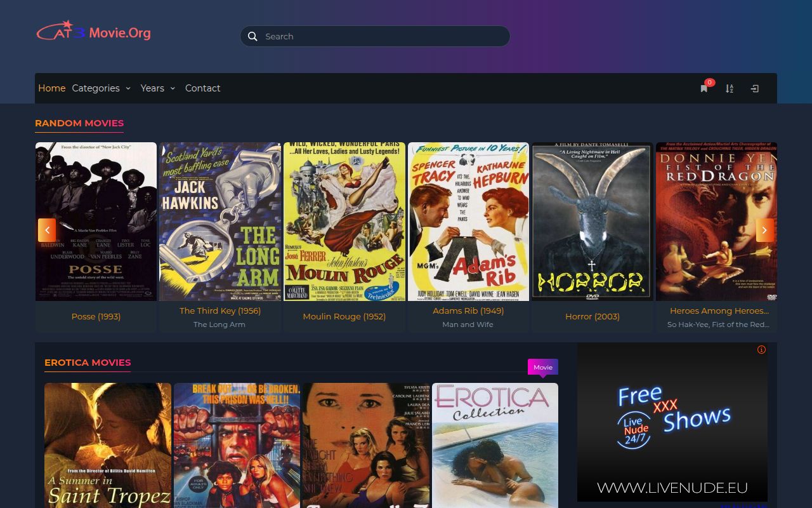Click the red bookmark counter badge
This screenshot has height=508, width=812.
pyautogui.click(x=709, y=82)
